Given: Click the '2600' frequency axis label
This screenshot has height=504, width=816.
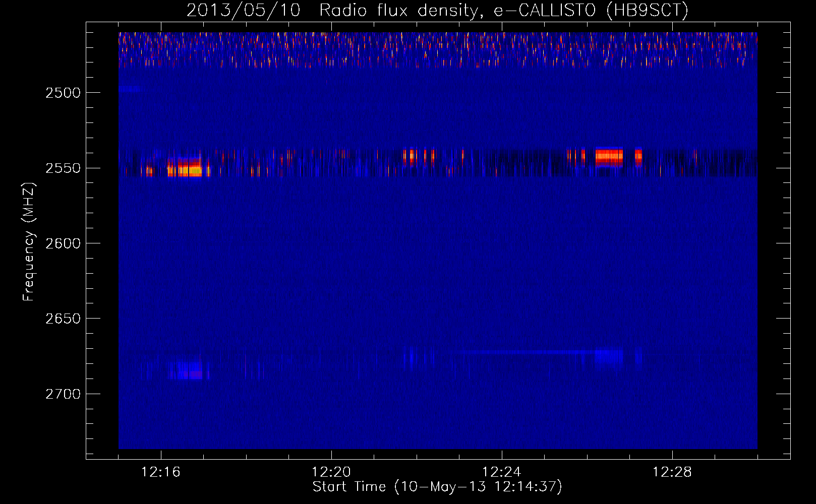Looking at the screenshot, I should click(63, 243).
